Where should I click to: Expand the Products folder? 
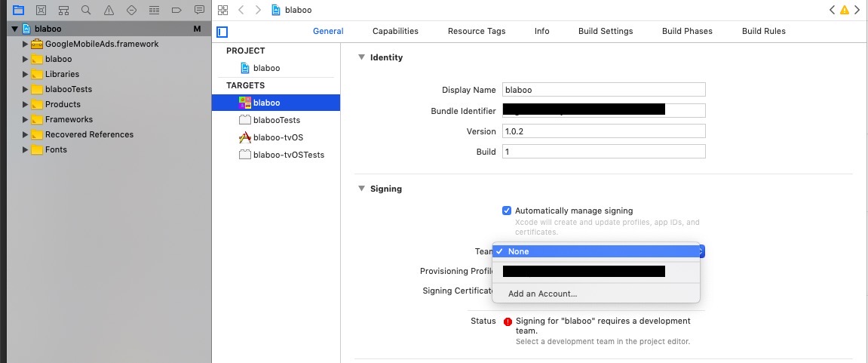coord(25,104)
